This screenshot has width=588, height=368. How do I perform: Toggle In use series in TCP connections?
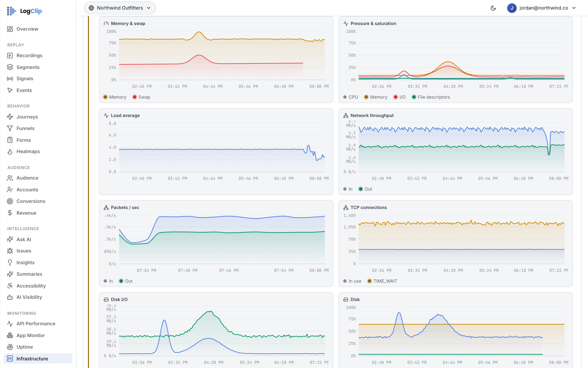pos(352,281)
